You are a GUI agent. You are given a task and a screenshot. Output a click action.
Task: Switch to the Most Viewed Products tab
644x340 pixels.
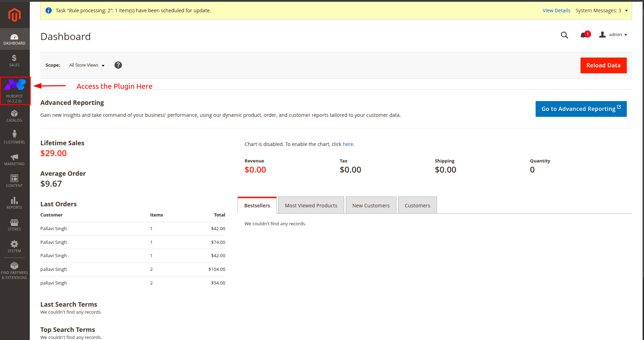click(311, 206)
